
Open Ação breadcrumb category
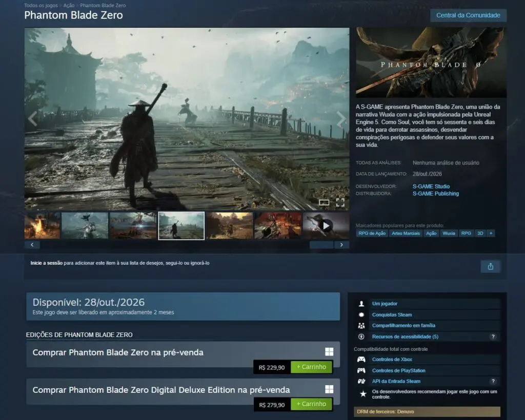(69, 5)
